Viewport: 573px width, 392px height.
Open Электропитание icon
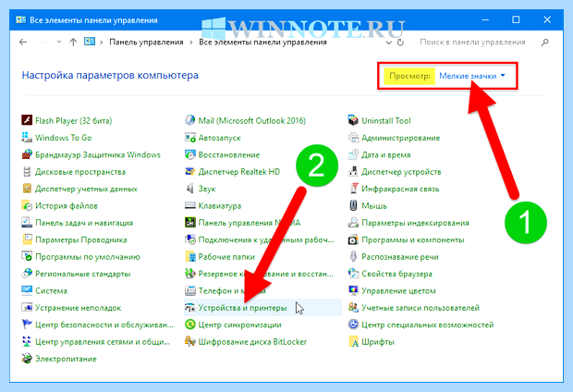[x=27, y=359]
